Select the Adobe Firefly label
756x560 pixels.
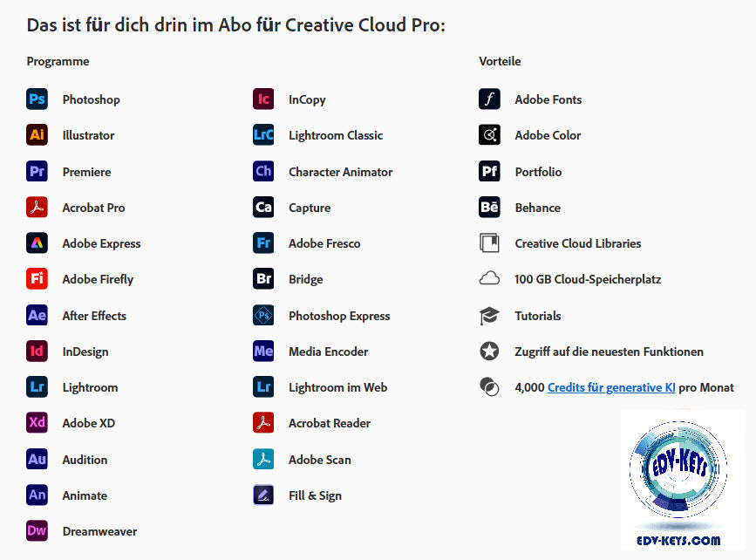click(x=98, y=279)
